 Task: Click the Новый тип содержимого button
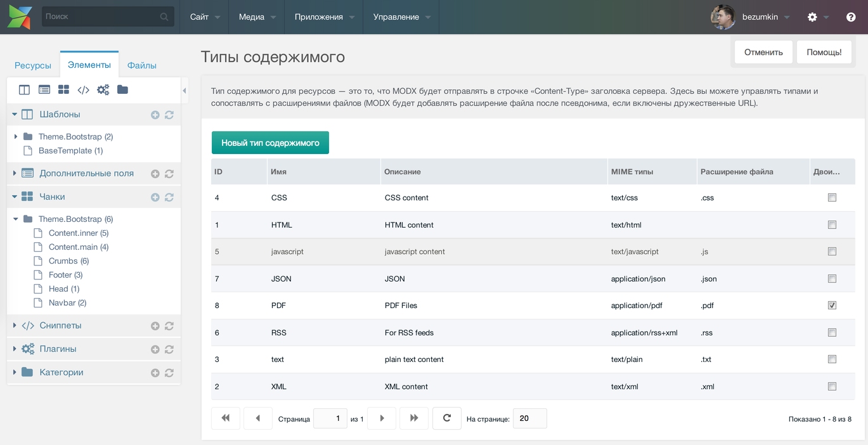pyautogui.click(x=270, y=143)
